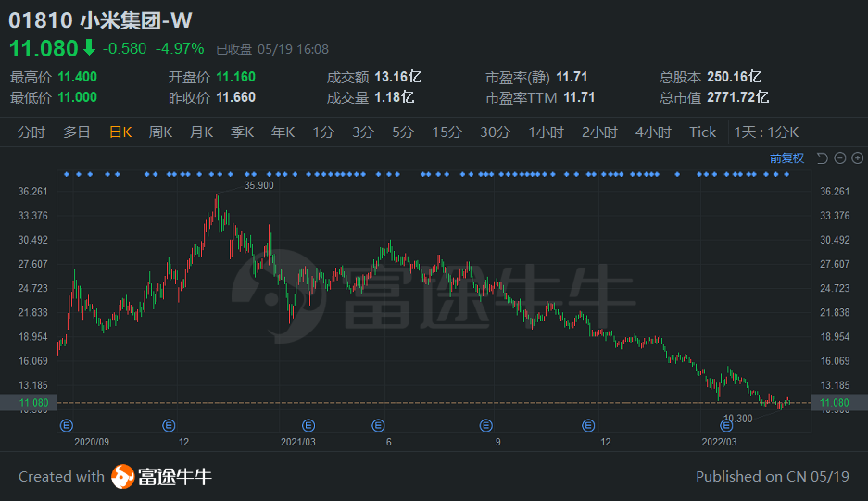The width and height of the screenshot is (868, 501).
Task: Click left y-axis label 36.261
Action: click(32, 192)
